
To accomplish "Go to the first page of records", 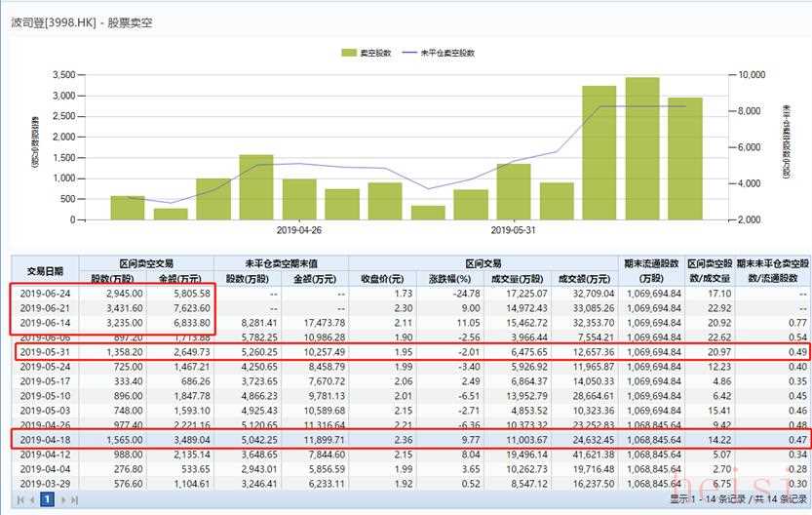I will [19, 499].
